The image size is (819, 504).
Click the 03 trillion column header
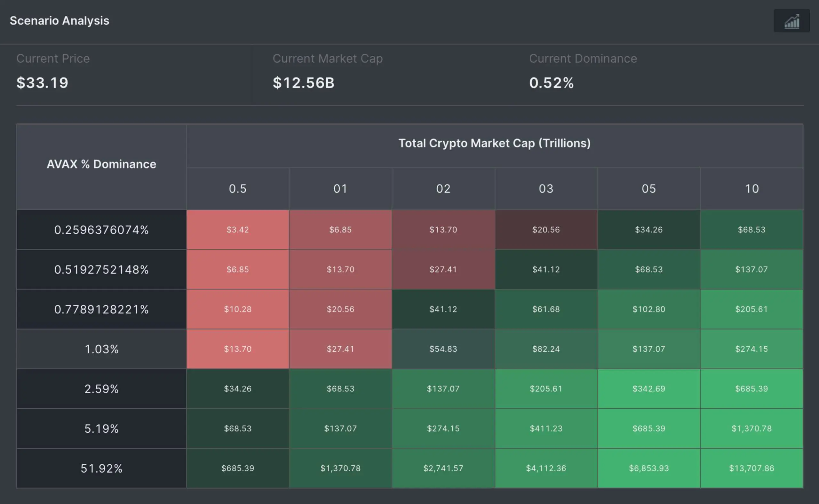pos(546,189)
